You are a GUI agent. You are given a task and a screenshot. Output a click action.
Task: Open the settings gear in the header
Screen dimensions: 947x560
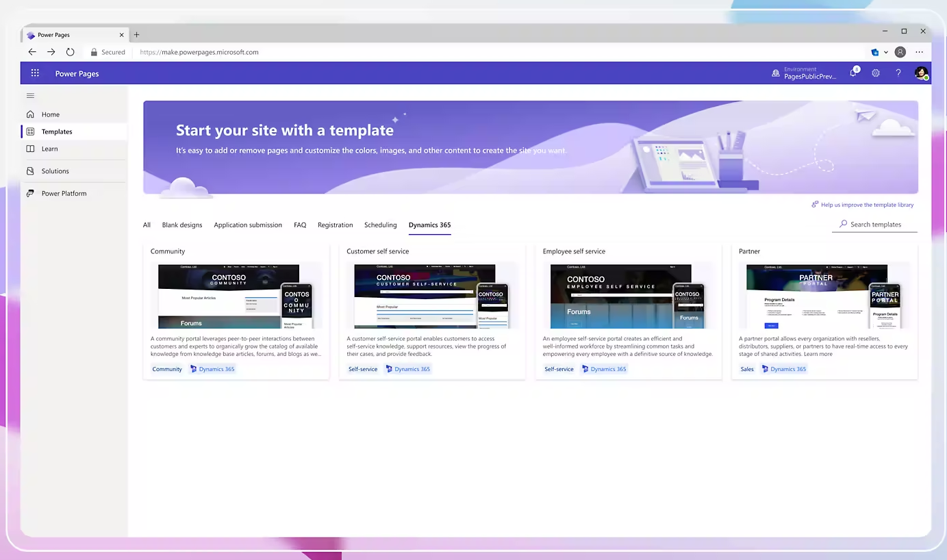click(x=876, y=73)
